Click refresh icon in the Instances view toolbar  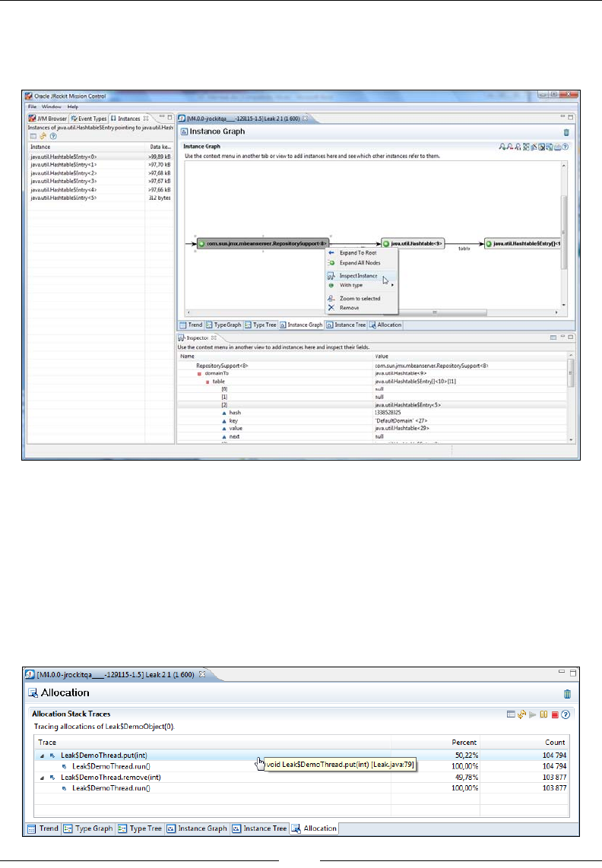coord(43,136)
